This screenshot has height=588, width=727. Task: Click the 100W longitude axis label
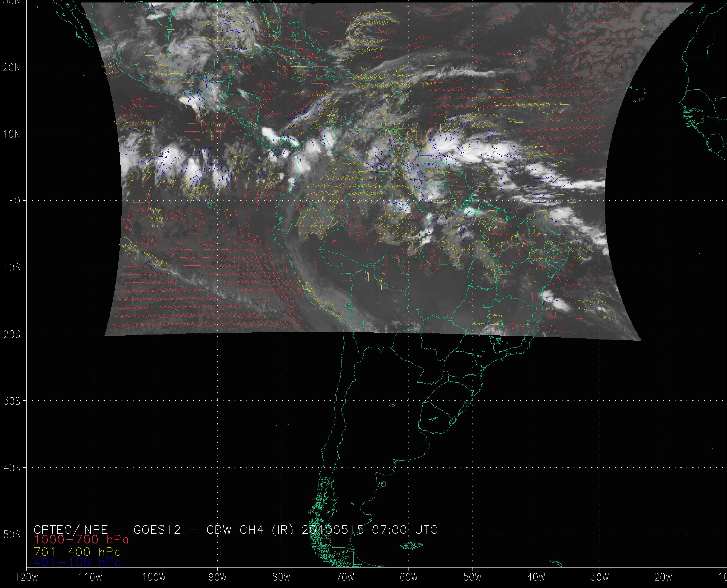pos(154,577)
